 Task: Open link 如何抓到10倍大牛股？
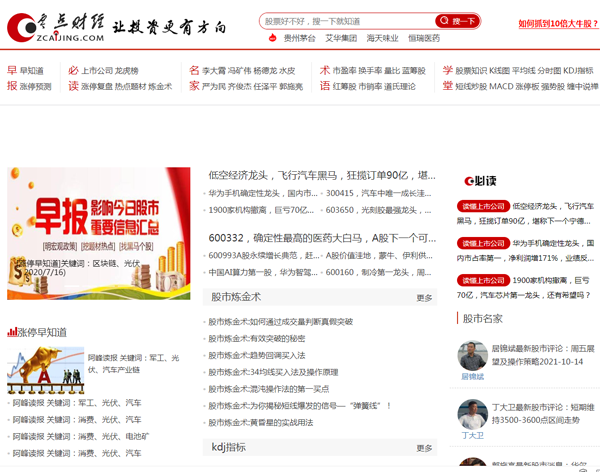[x=558, y=24]
